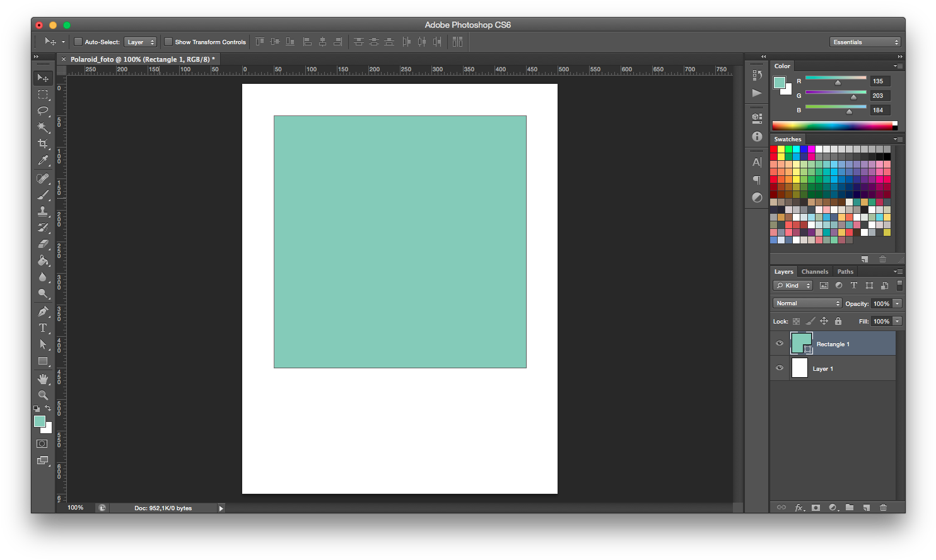The image size is (936, 560).
Task: Select the Clone Stamp tool
Action: (x=43, y=211)
